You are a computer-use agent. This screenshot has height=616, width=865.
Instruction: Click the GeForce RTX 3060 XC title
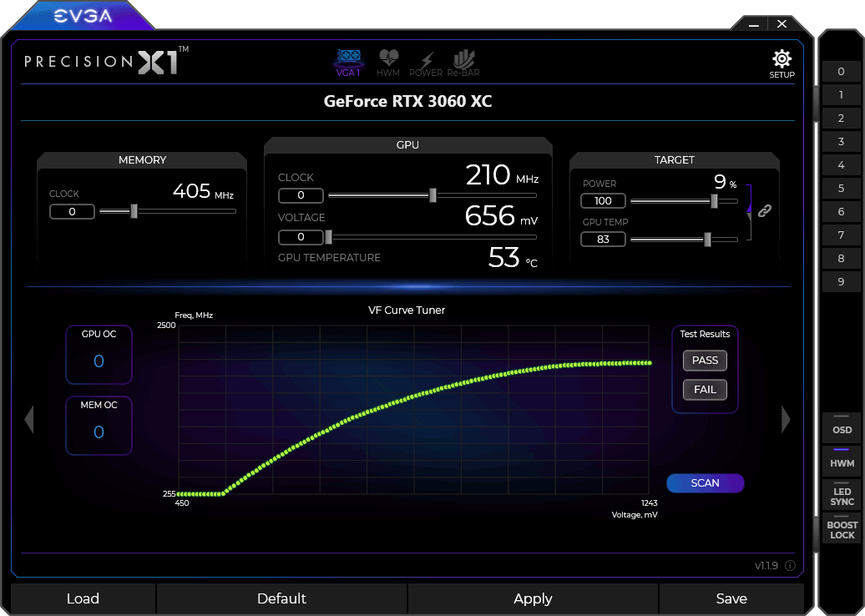coord(407,102)
